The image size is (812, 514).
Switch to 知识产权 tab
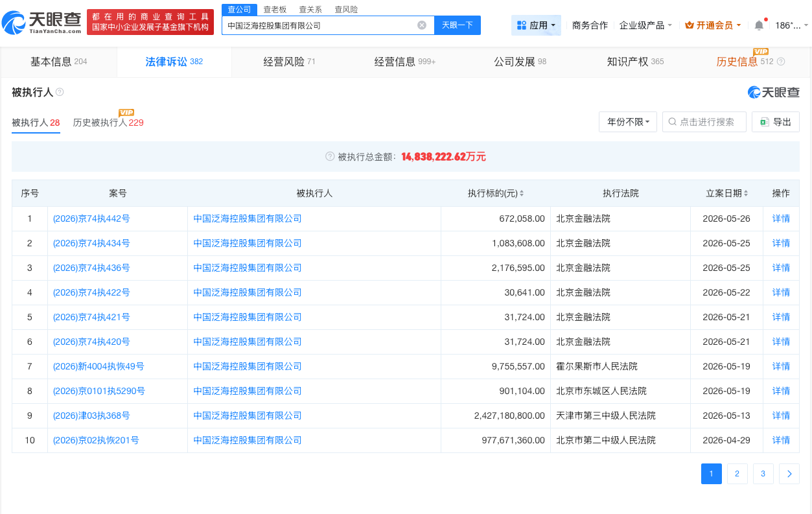(635, 62)
